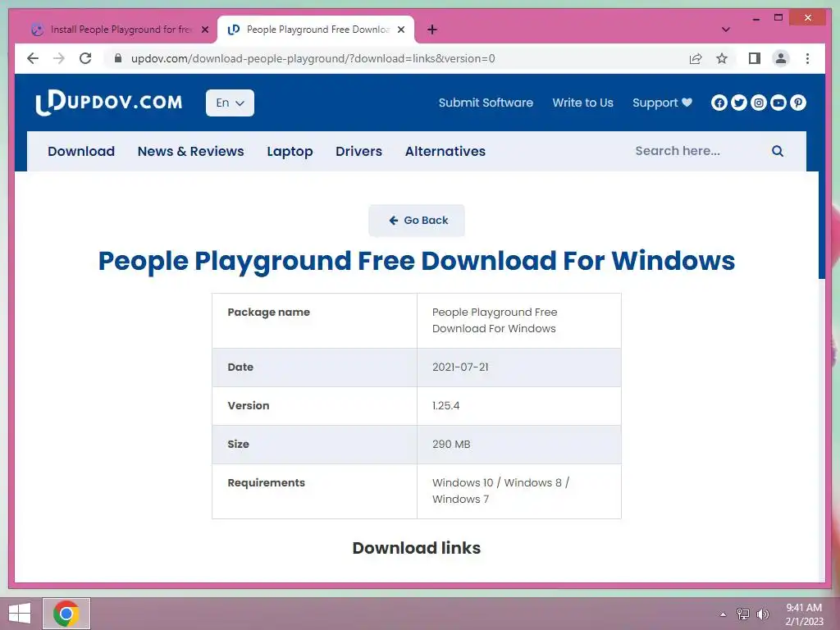The width and height of the screenshot is (840, 630).
Task: Visit Updov Instagram page
Action: [x=759, y=103]
